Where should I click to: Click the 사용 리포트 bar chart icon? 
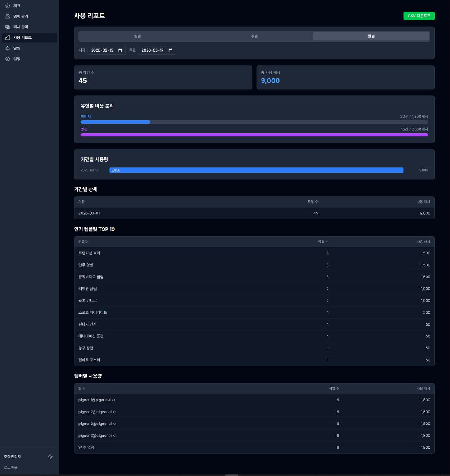click(7, 38)
